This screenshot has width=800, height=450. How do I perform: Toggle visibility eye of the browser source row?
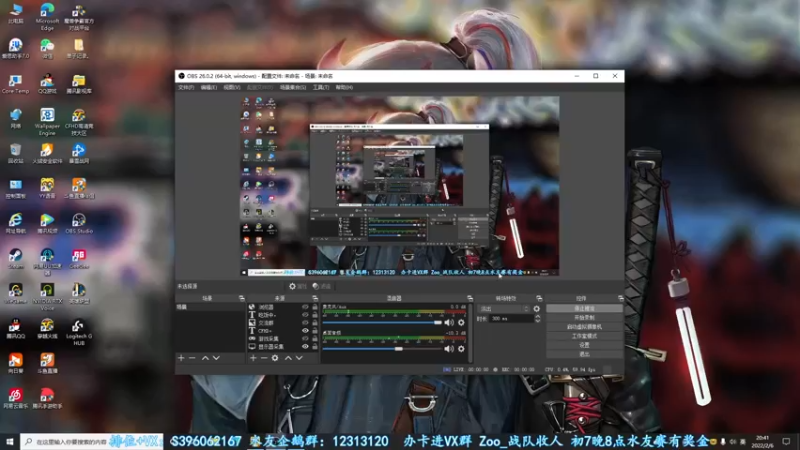click(305, 307)
